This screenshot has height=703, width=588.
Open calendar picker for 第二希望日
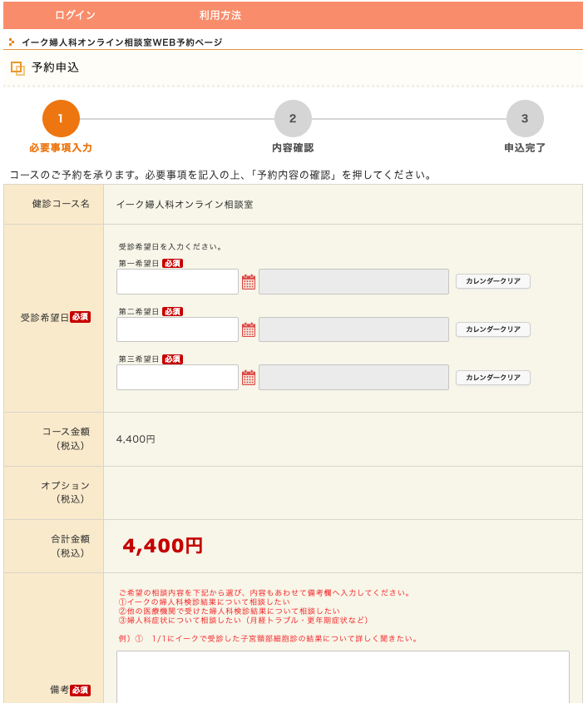[x=249, y=329]
